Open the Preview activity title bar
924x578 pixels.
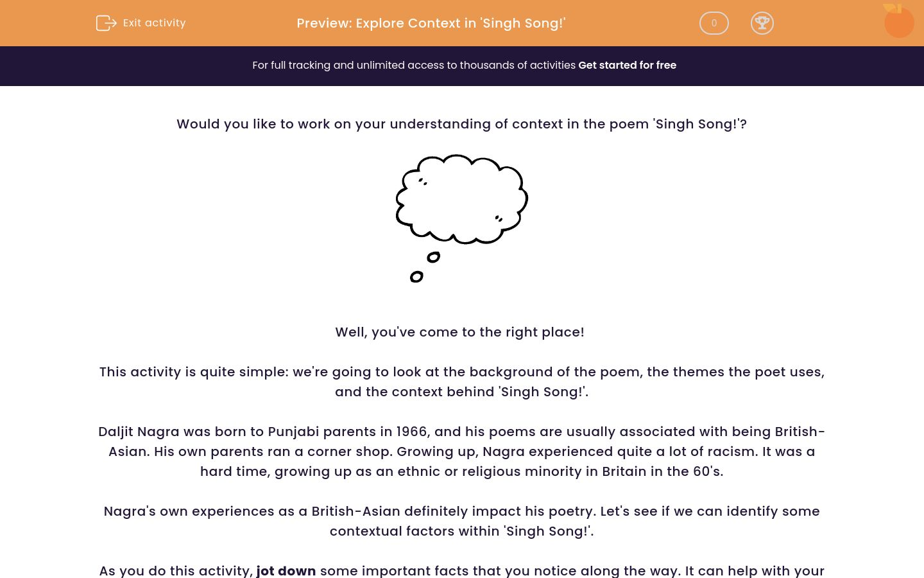[x=431, y=23]
